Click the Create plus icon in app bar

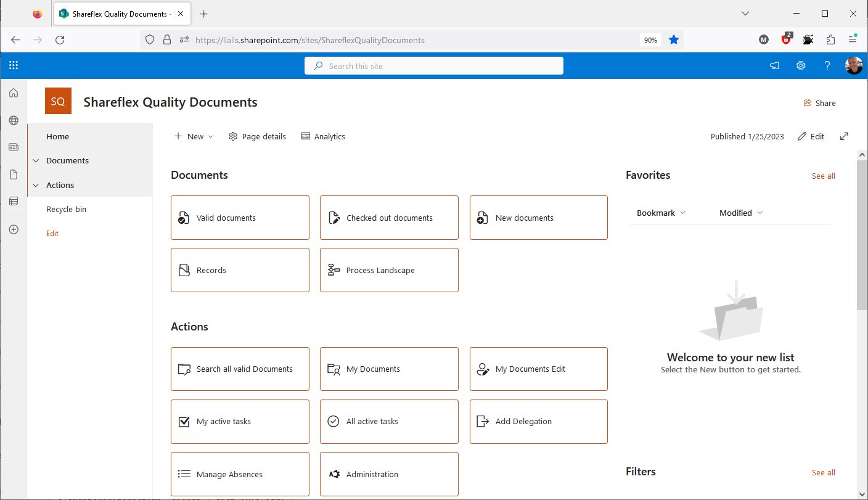pyautogui.click(x=14, y=229)
